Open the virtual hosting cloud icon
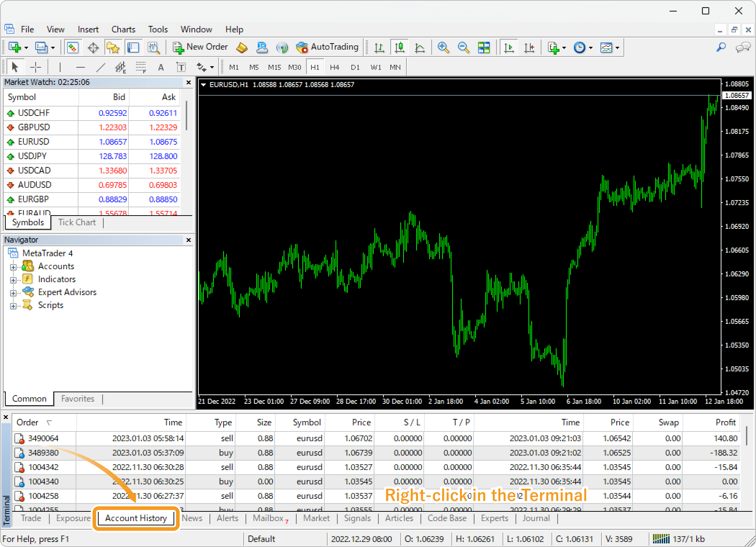 262,48
